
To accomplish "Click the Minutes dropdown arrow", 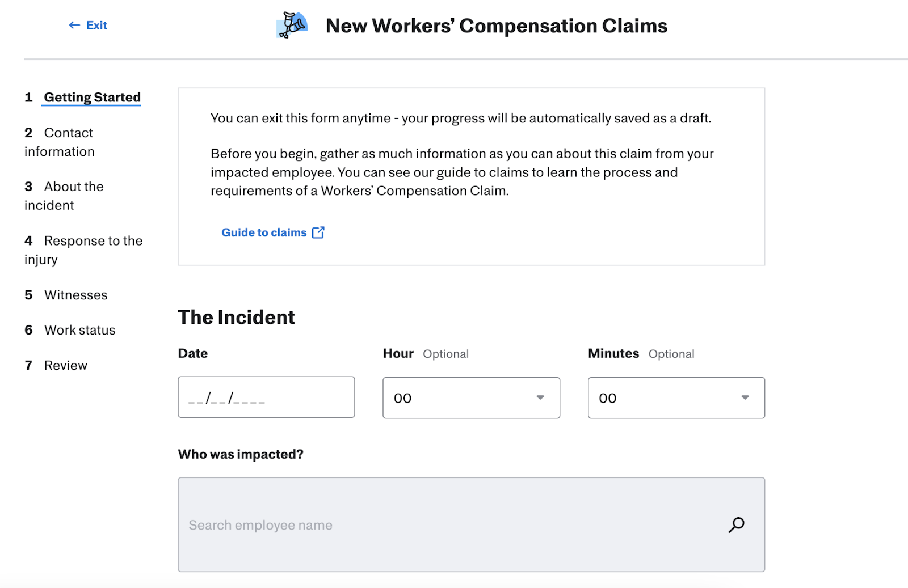I will coord(745,397).
